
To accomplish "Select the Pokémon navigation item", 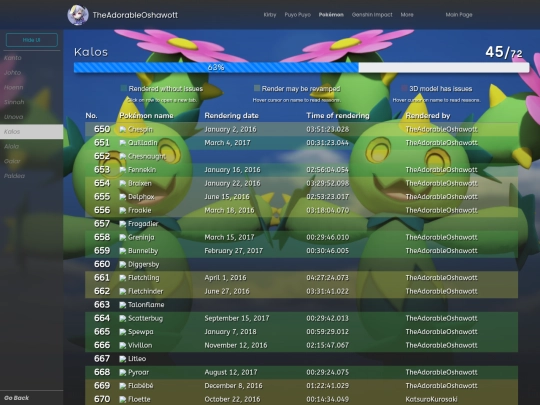I will coord(331,15).
